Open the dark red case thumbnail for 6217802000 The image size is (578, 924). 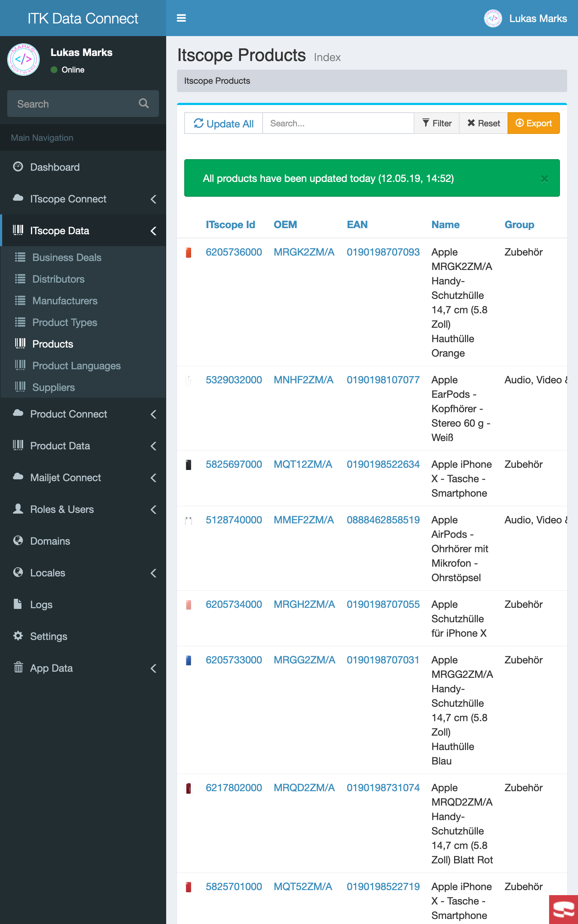click(x=189, y=788)
